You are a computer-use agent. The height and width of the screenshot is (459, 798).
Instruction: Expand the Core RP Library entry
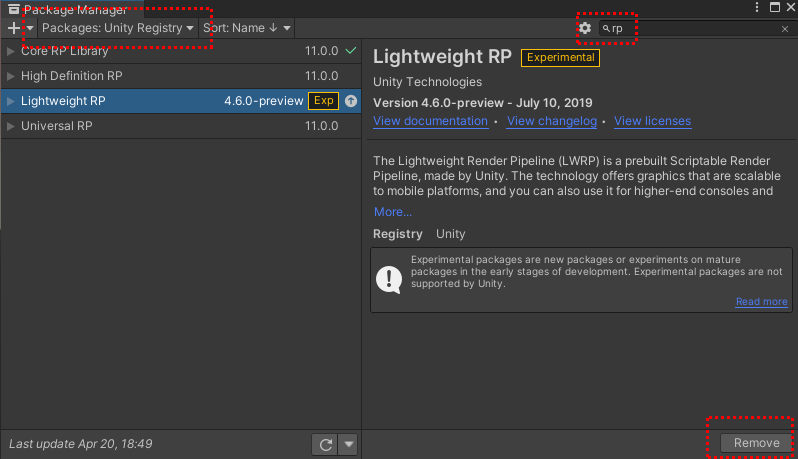[10, 51]
